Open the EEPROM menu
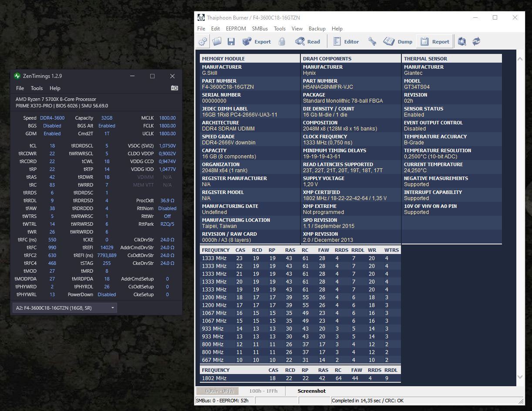 236,29
